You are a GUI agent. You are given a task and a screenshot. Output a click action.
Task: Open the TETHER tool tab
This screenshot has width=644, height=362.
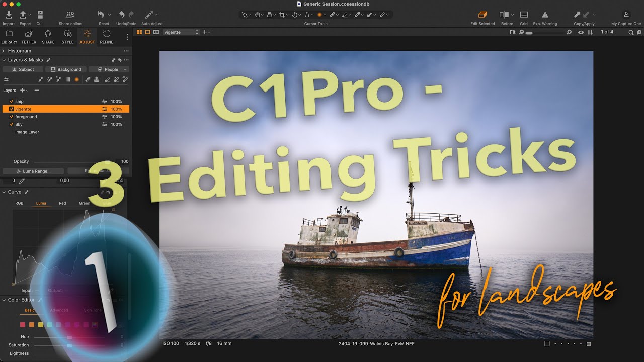[29, 37]
